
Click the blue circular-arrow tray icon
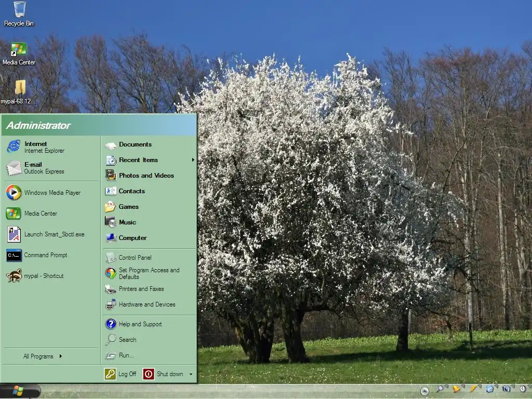click(489, 389)
